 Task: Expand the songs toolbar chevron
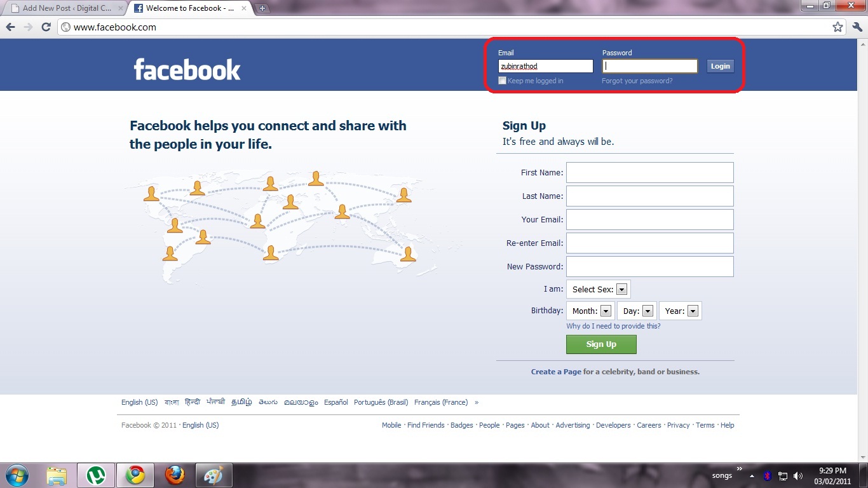739,470
